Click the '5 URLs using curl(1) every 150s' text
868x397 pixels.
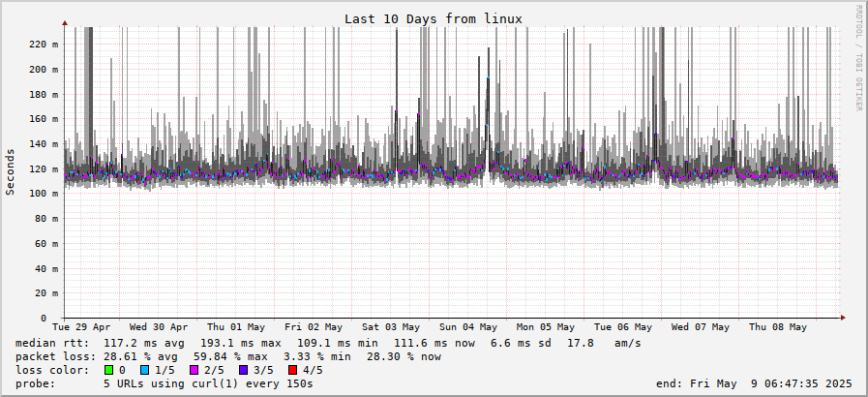(x=208, y=383)
